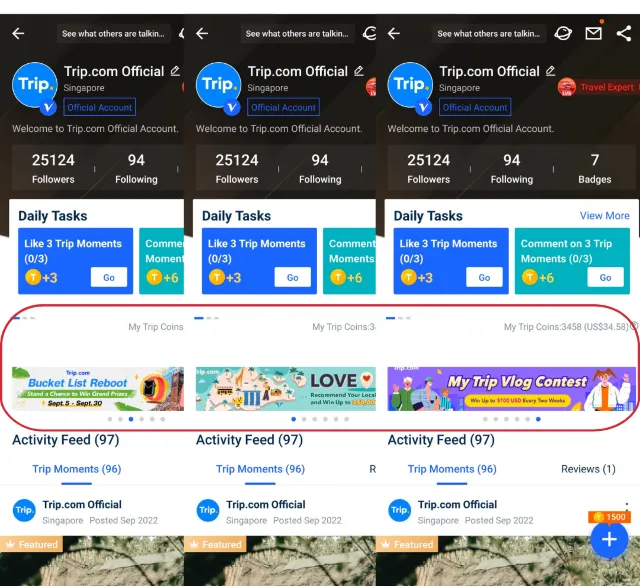Tap the 25124 Followers count in Badges row
This screenshot has height=586, width=640.
(x=429, y=168)
